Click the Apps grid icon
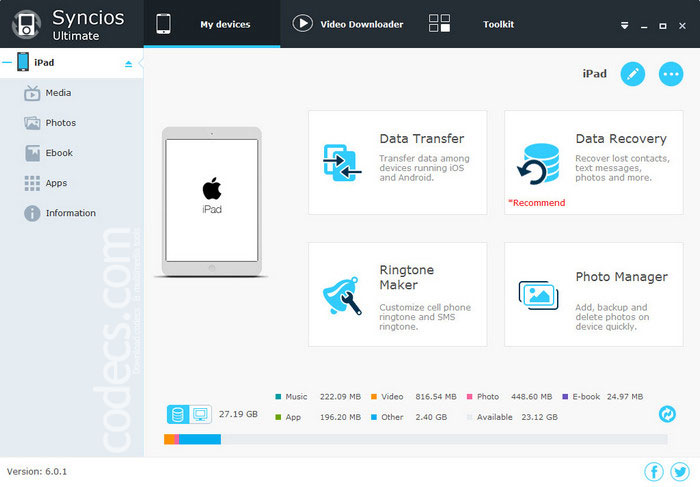Screen dimensions: 700x487 pos(32,183)
